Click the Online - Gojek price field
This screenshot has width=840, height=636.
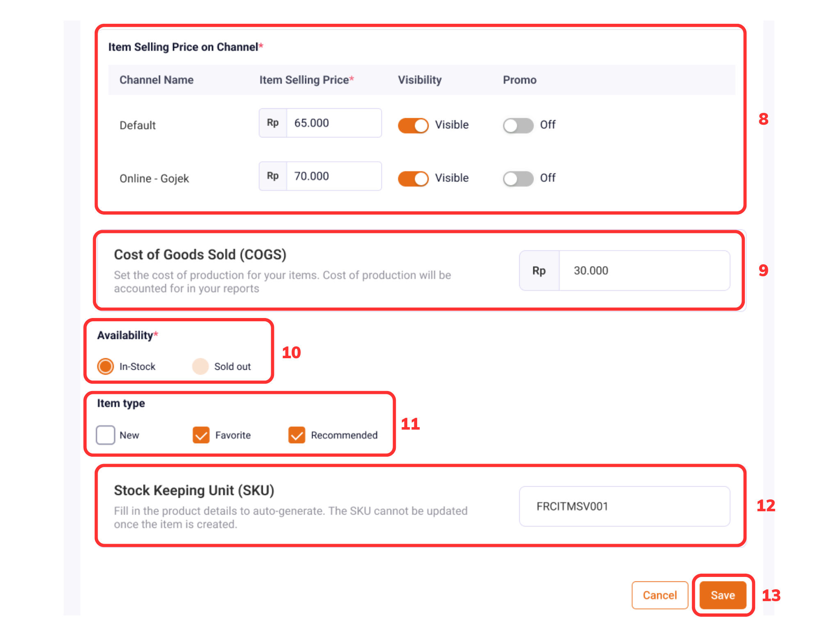coord(334,176)
